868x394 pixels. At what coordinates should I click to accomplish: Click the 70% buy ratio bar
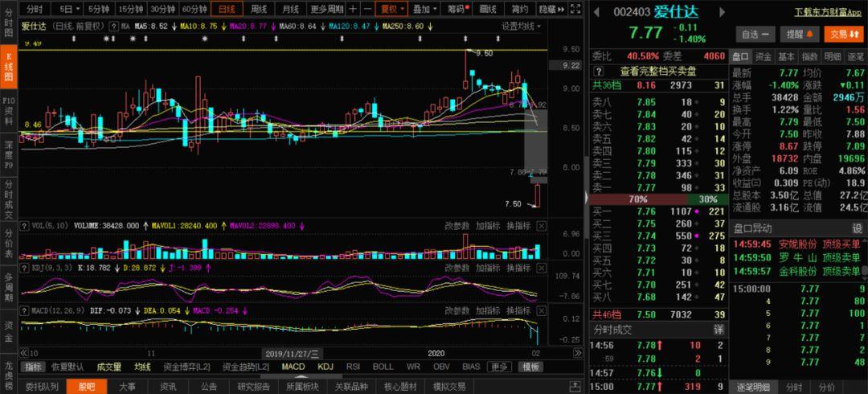(x=637, y=199)
